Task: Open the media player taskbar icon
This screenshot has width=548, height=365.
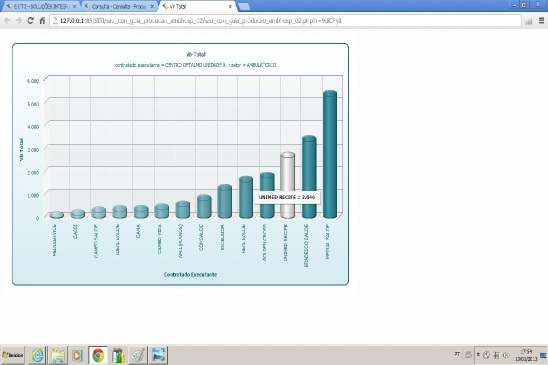Action: (77, 355)
